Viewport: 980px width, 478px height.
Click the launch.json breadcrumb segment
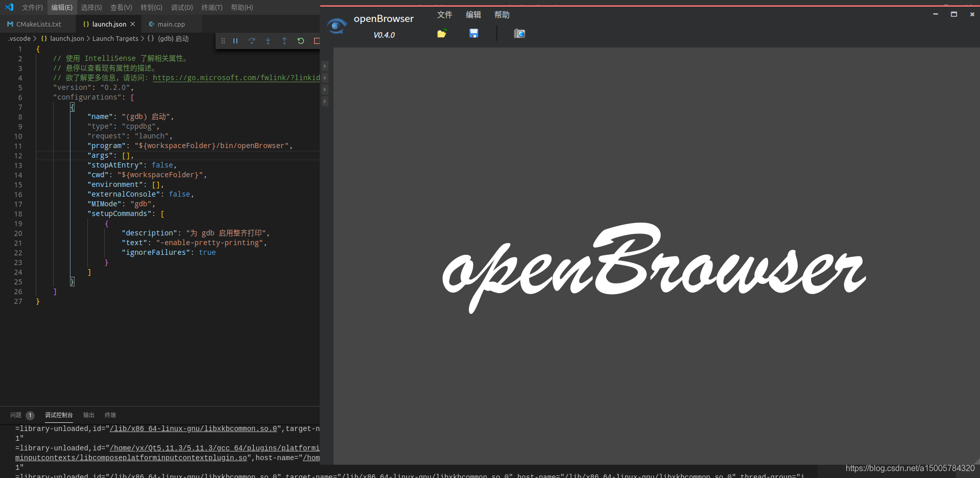click(67, 39)
